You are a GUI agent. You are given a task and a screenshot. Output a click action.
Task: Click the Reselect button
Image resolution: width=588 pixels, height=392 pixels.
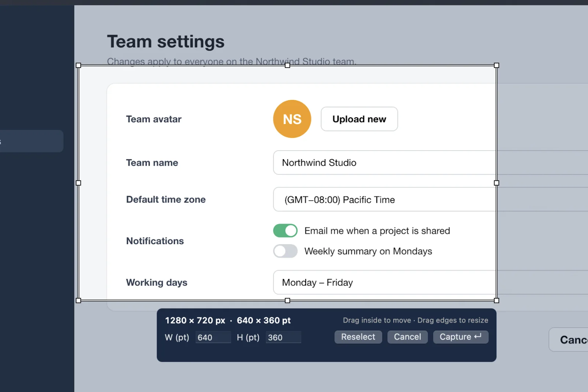point(358,337)
